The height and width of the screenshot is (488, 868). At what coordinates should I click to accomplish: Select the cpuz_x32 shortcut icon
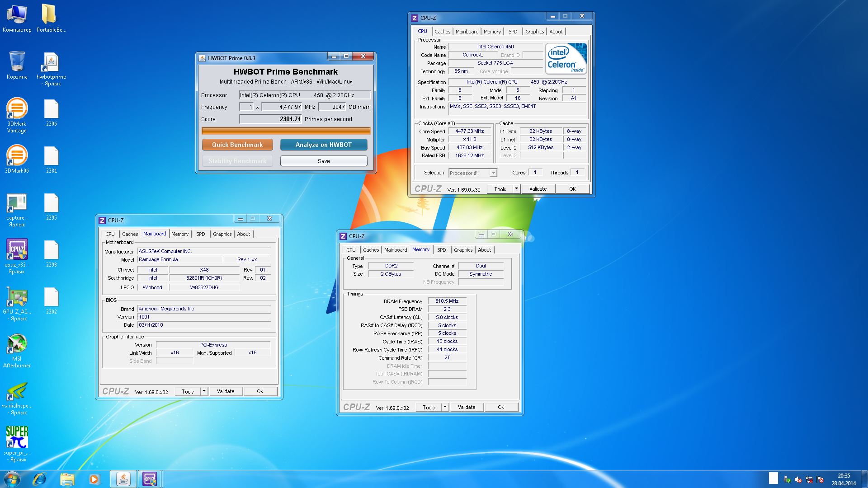(17, 257)
